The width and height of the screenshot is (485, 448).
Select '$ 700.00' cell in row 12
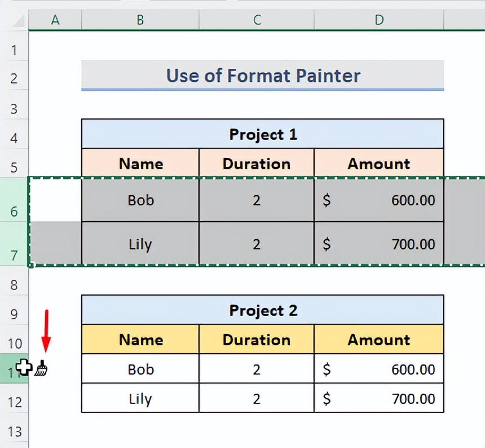point(379,398)
